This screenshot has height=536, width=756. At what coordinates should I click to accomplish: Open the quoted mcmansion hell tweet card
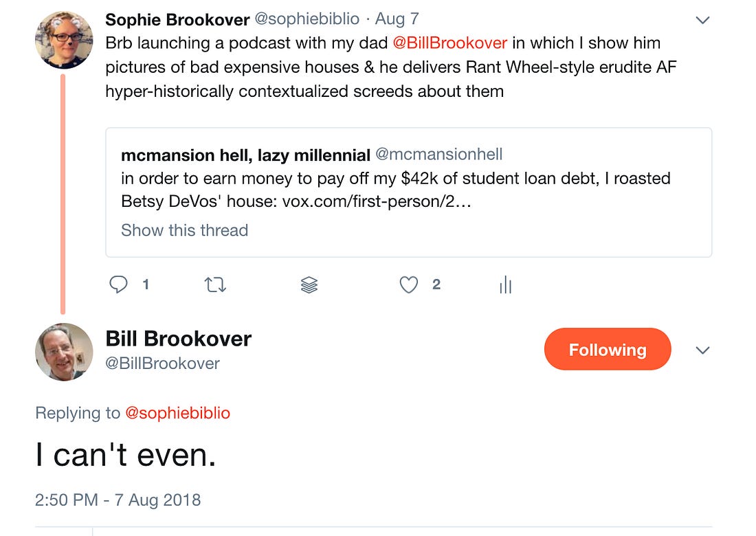click(x=408, y=192)
